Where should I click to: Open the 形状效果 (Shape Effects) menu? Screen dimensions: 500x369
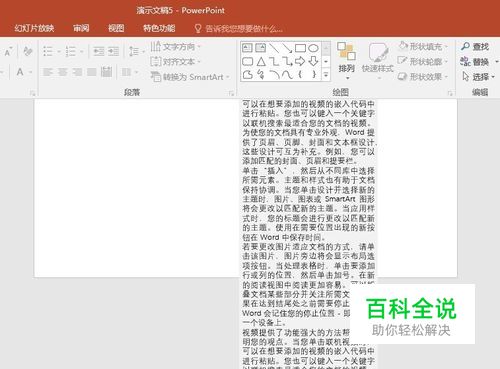[x=423, y=77]
